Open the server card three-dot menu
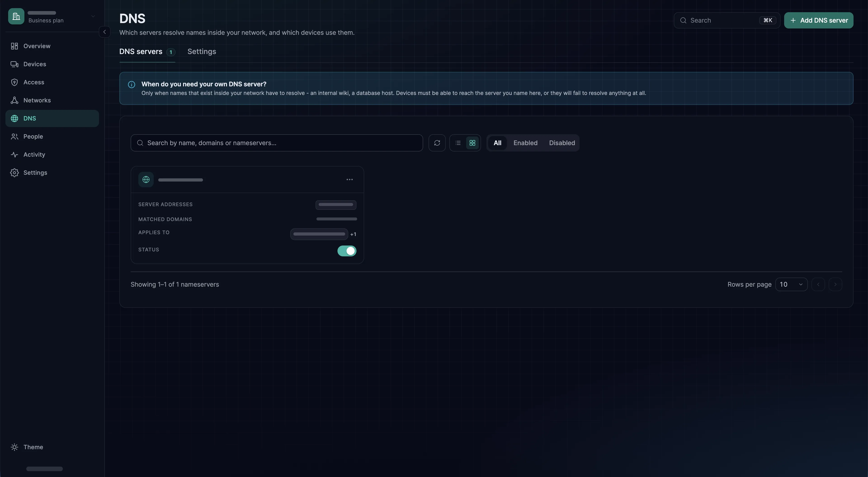 click(x=350, y=180)
